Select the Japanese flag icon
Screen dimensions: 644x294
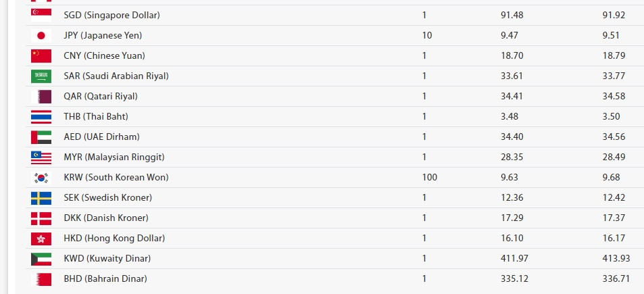click(41, 36)
